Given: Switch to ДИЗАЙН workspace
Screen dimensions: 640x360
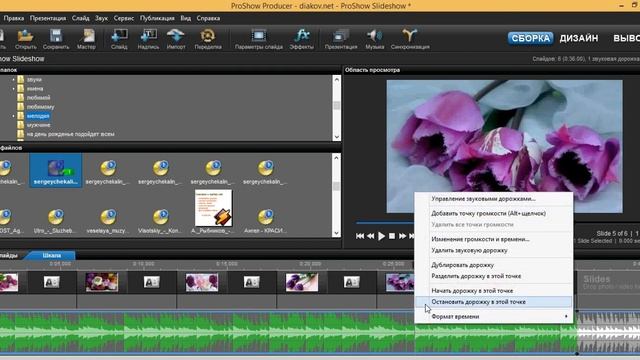Looking at the screenshot, I should click(x=579, y=38).
